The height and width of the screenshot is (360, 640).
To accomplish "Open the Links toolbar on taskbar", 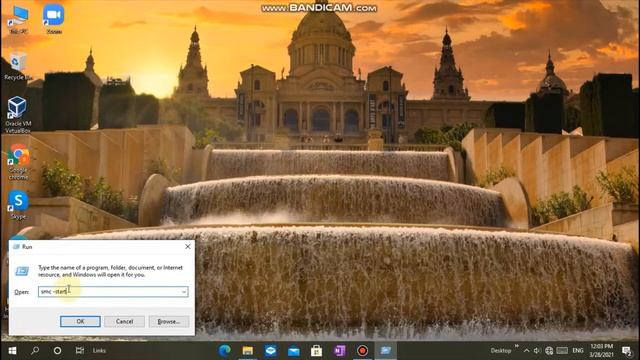I will [99, 351].
